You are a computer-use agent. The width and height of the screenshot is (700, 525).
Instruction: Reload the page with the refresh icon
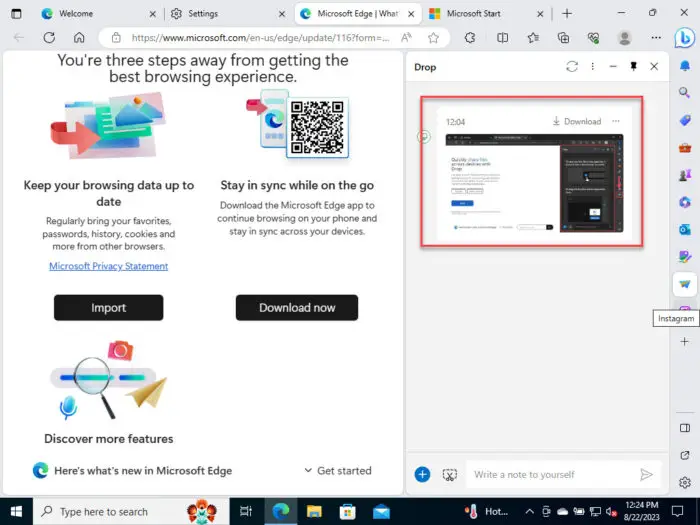(49, 38)
